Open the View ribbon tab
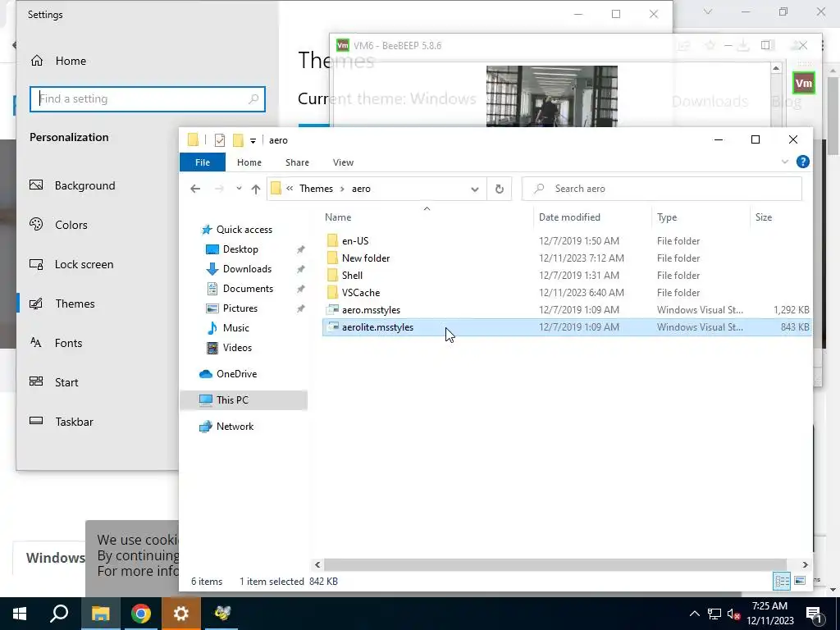Screen dimensions: 840x630 pyautogui.click(x=343, y=162)
